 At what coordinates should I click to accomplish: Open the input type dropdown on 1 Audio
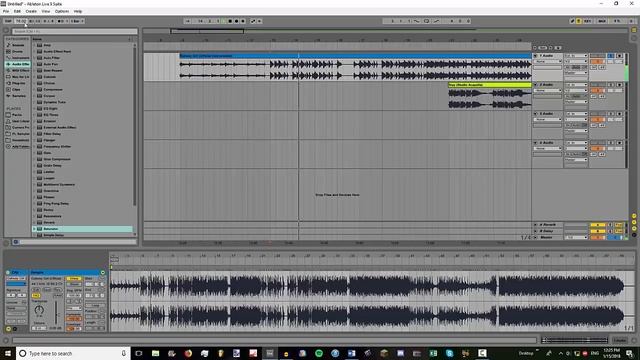click(x=576, y=56)
